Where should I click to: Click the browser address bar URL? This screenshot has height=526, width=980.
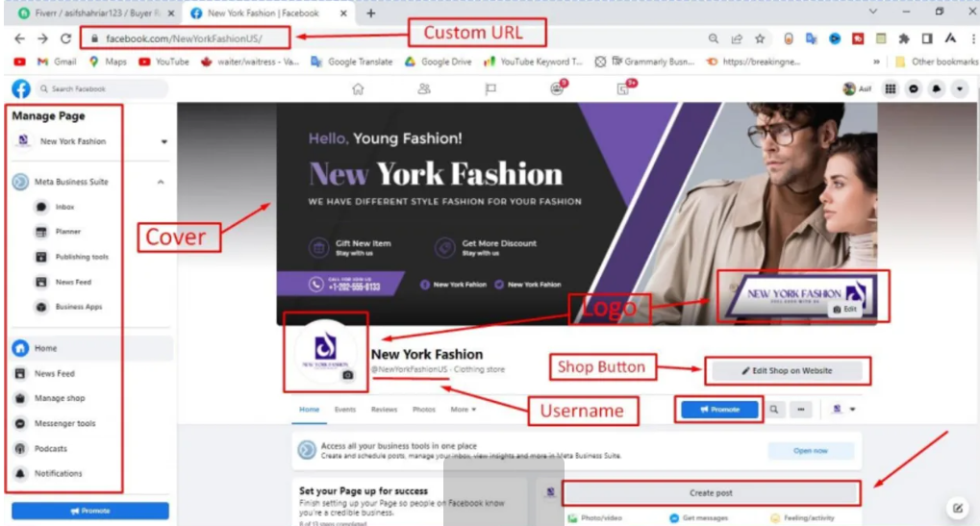pyautogui.click(x=184, y=38)
